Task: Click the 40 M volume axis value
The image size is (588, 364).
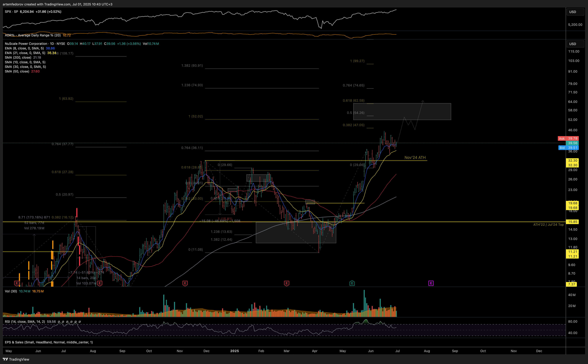Action: point(572,295)
